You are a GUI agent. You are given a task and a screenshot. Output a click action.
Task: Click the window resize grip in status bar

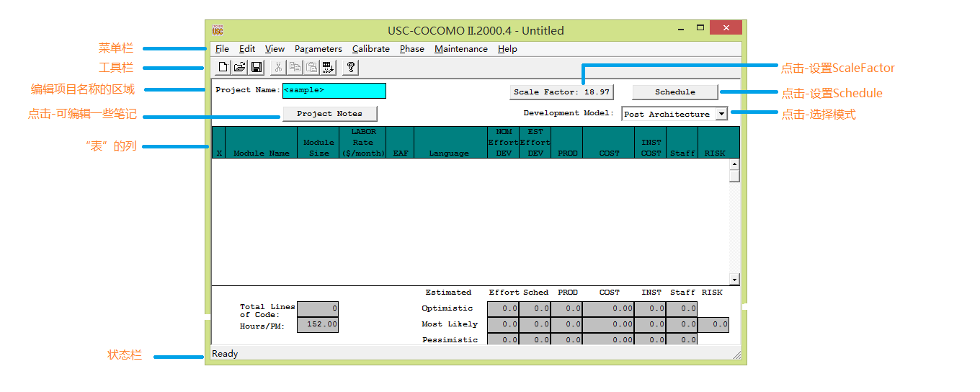pyautogui.click(x=736, y=355)
